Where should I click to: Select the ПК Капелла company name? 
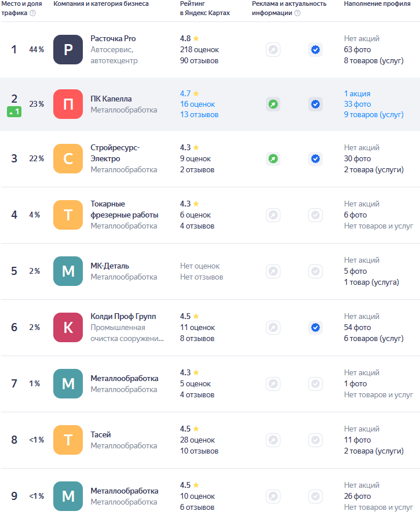pyautogui.click(x=111, y=99)
